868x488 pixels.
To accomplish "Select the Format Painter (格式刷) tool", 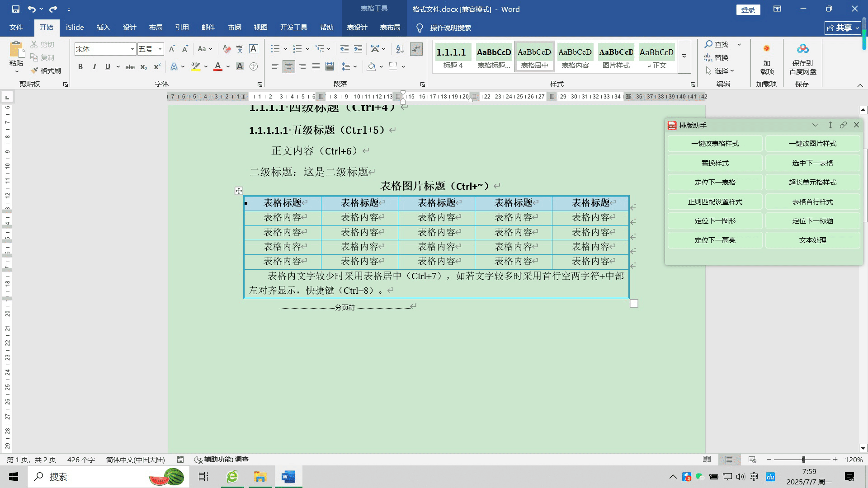I will point(46,70).
